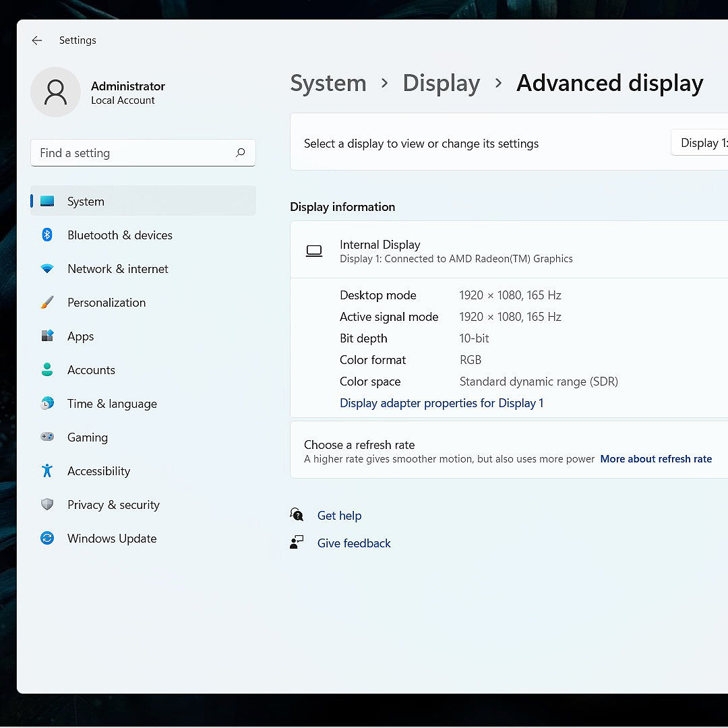The width and height of the screenshot is (728, 728).
Task: Open Accessibility settings
Action: coord(98,471)
